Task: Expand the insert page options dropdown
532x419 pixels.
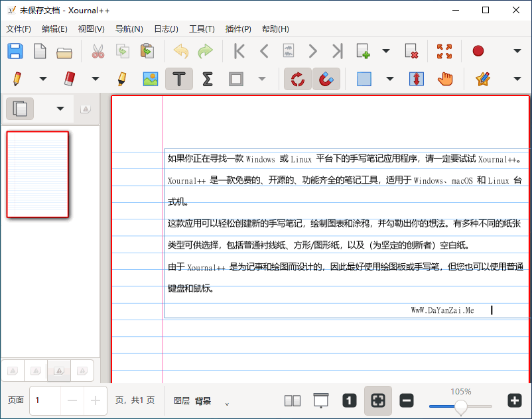Action: pyautogui.click(x=386, y=51)
